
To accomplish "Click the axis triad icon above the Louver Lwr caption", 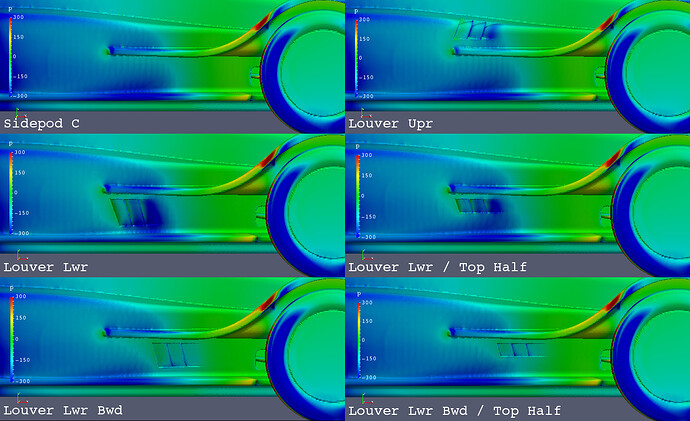I will point(21,255).
